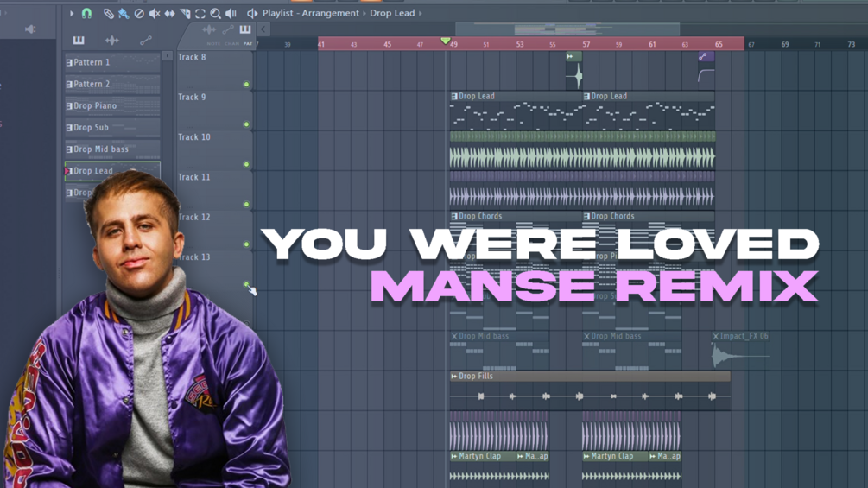Open first Drop Lead clip menu icon
Viewport: 868px width, 488px height.
click(454, 96)
